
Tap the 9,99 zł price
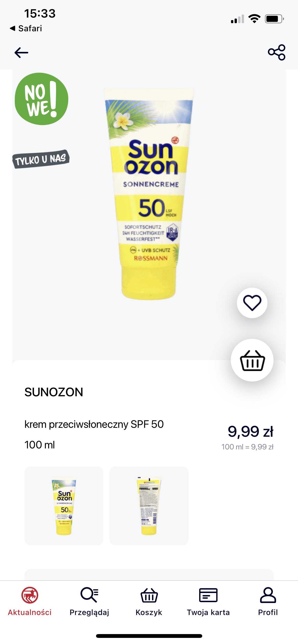coord(251,431)
